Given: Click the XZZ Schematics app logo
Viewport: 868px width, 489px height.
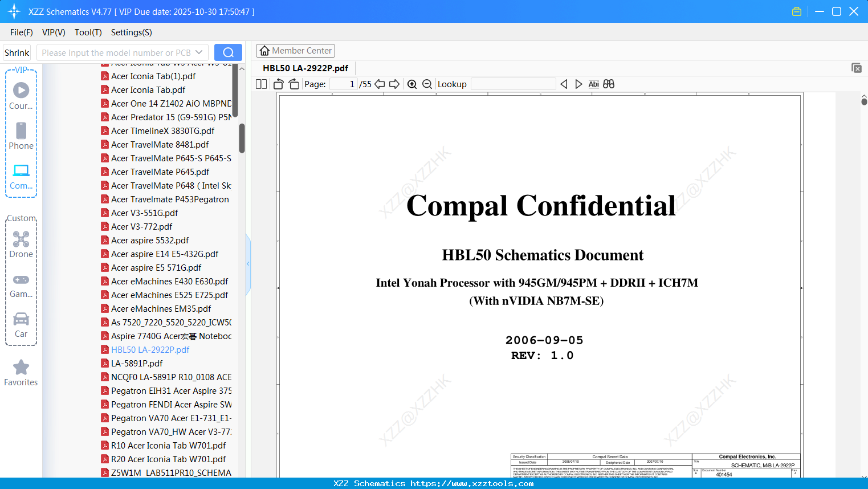Looking at the screenshot, I should (x=14, y=11).
